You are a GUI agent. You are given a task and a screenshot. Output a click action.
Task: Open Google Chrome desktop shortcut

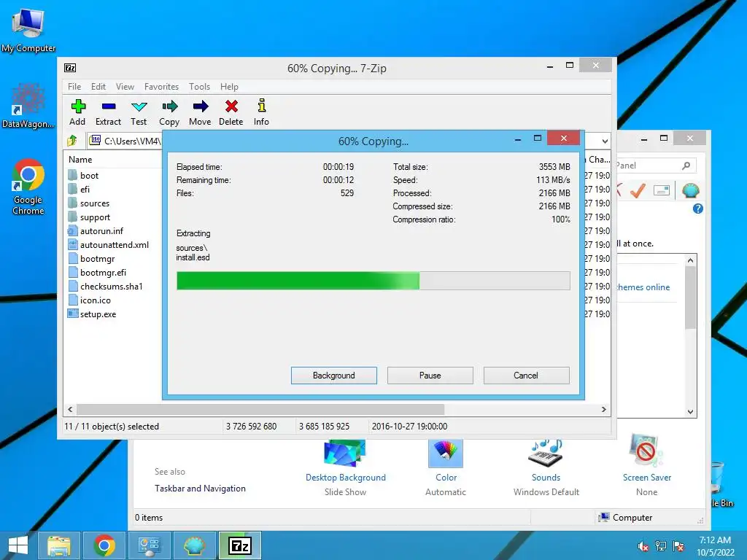(x=28, y=187)
